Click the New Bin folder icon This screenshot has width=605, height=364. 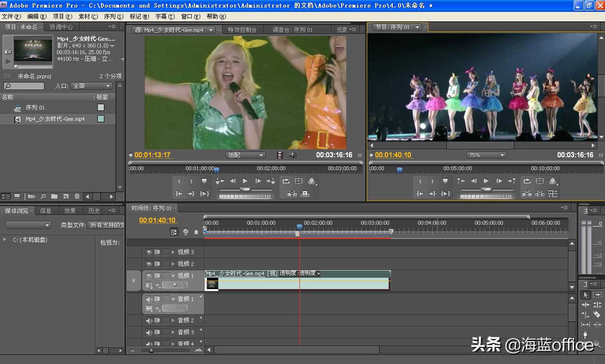pyautogui.click(x=54, y=196)
